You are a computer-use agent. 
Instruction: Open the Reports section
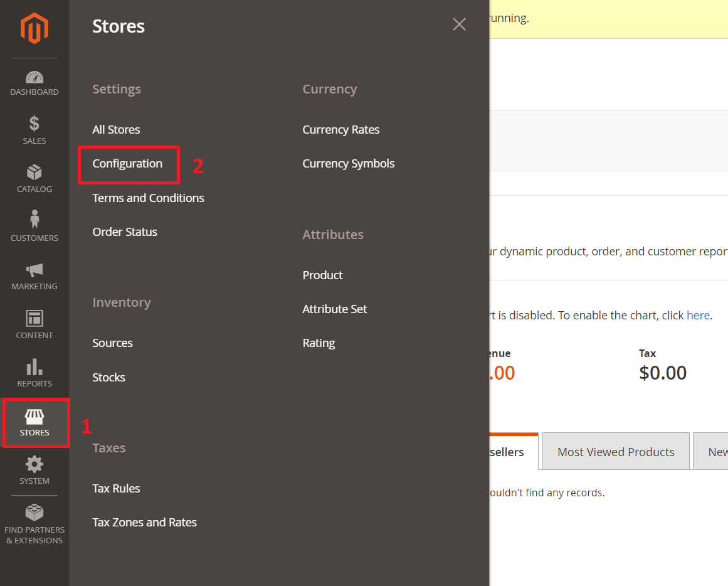point(34,373)
